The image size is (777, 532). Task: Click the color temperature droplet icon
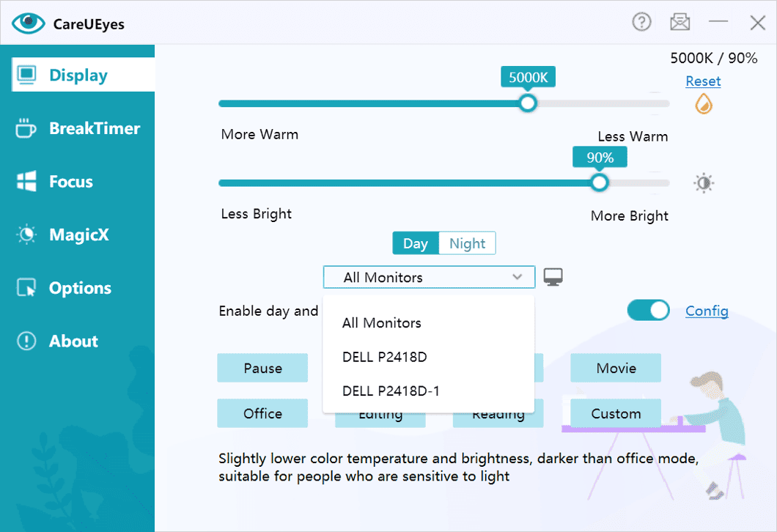coord(703,104)
